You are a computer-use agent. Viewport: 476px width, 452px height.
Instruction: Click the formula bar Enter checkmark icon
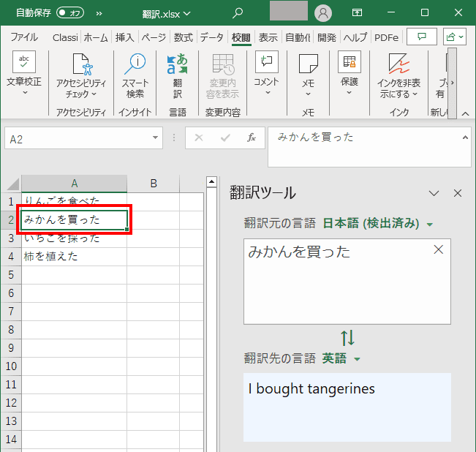(225, 138)
